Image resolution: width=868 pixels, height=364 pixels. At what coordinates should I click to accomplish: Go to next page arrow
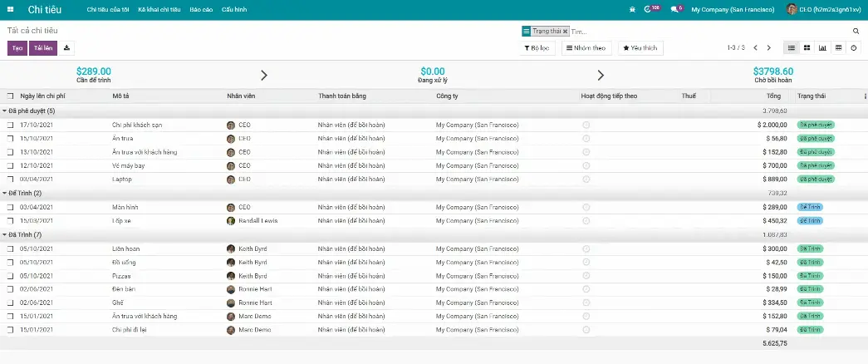tap(769, 48)
